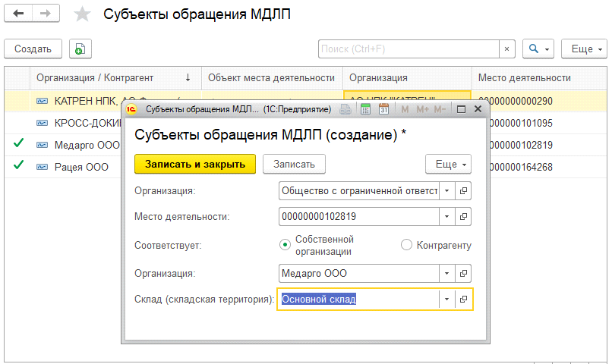Click the row icon next to КАТРЕН НПК

tap(42, 102)
